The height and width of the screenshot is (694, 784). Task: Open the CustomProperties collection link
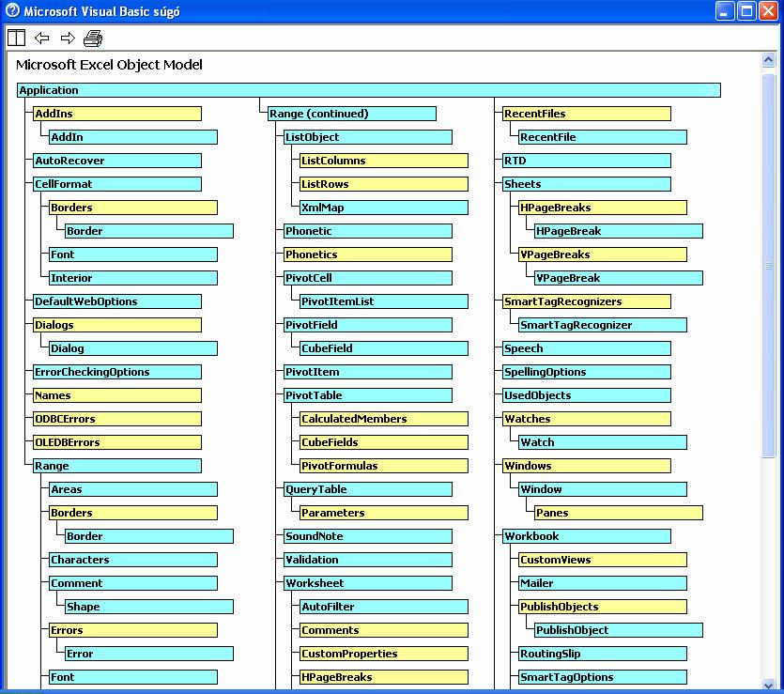pos(384,654)
